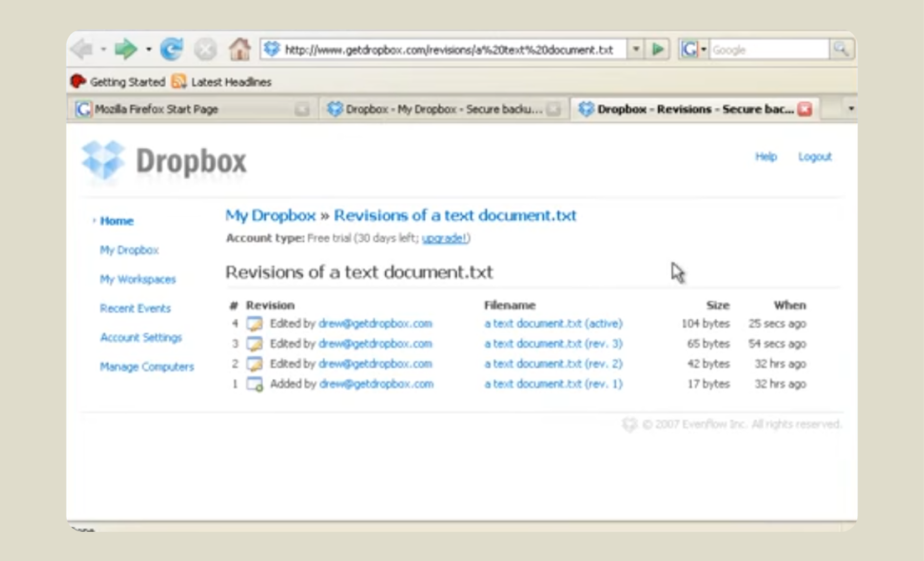
Task: Click the Getting Started bookmark icon
Action: 78,81
